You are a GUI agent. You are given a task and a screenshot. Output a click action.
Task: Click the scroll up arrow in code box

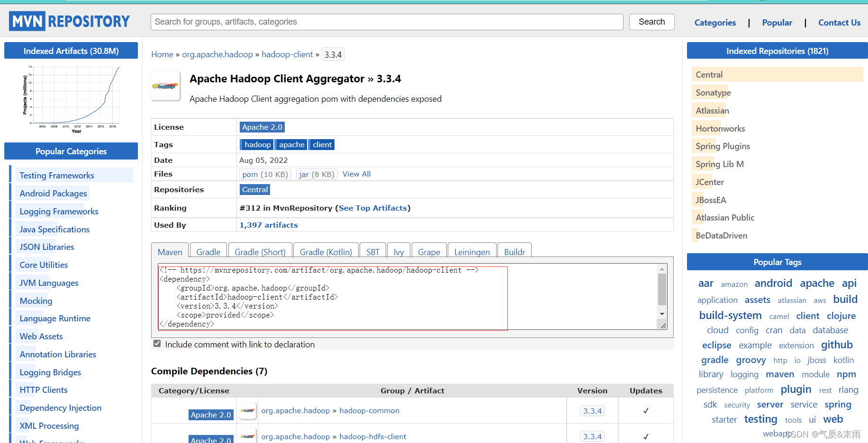(662, 269)
